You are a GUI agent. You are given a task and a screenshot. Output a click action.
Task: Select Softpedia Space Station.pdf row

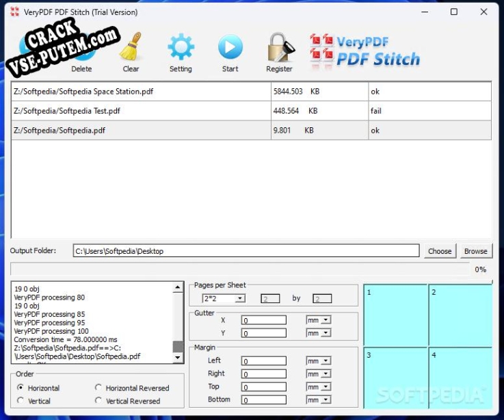coord(140,92)
